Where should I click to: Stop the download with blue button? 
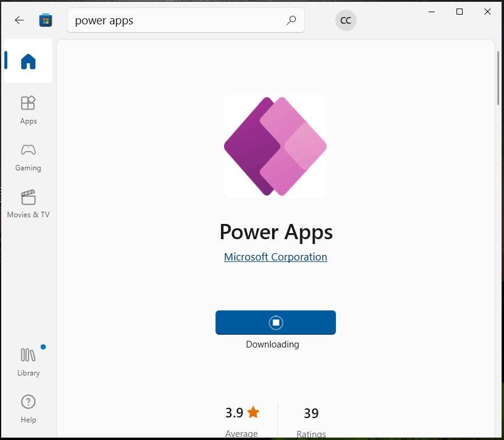click(x=276, y=323)
